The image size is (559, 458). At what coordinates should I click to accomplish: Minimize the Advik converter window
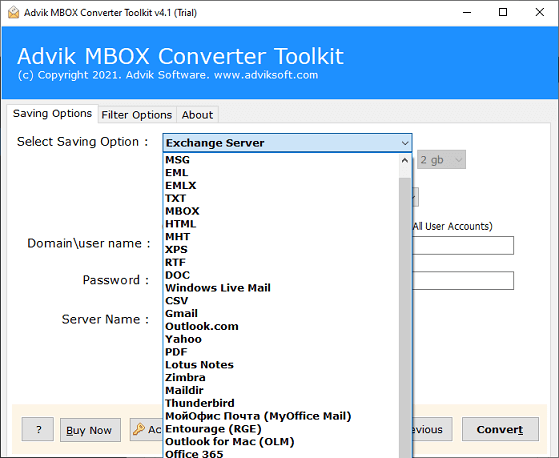coord(467,12)
